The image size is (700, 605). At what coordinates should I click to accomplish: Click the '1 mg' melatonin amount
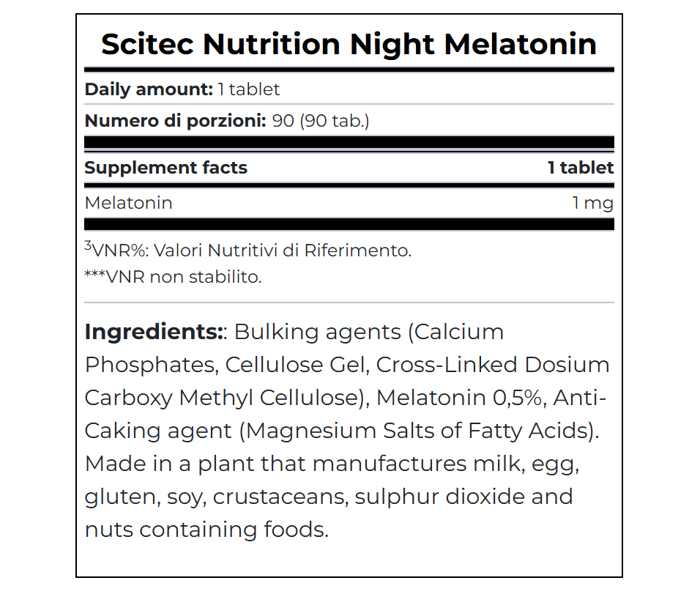(593, 203)
